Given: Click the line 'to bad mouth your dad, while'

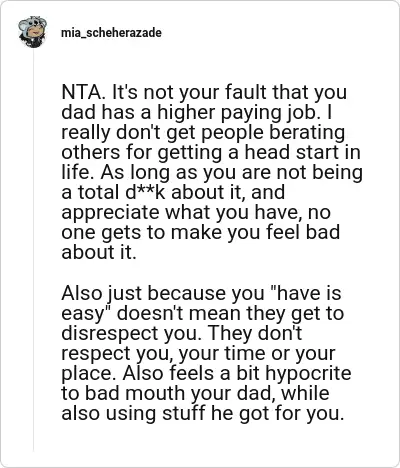Looking at the screenshot, I should (x=195, y=393).
